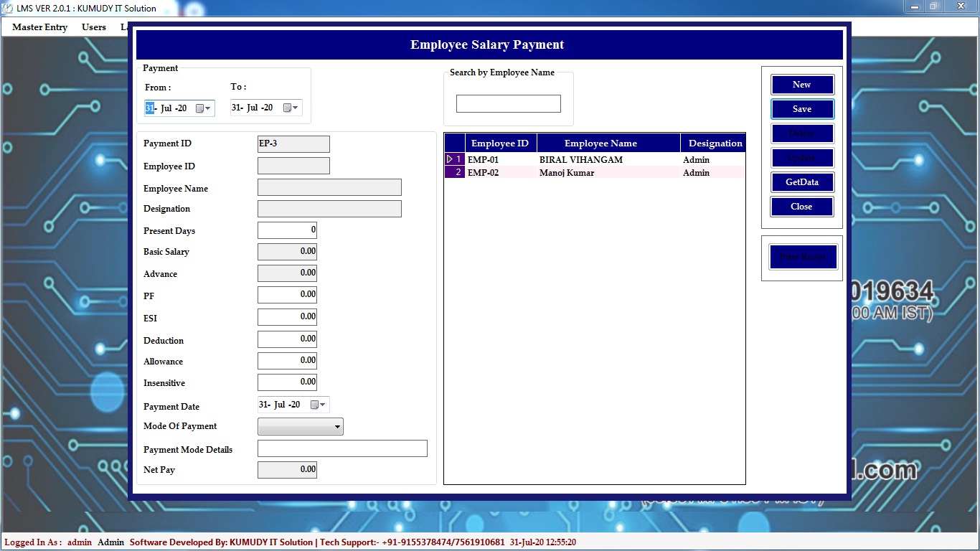Click the PF amount field
Screen dimensions: 980x551
[x=287, y=295]
